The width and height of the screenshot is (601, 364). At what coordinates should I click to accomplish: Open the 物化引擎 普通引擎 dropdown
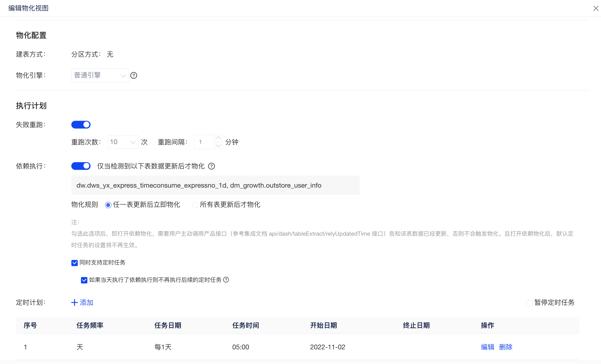click(100, 76)
